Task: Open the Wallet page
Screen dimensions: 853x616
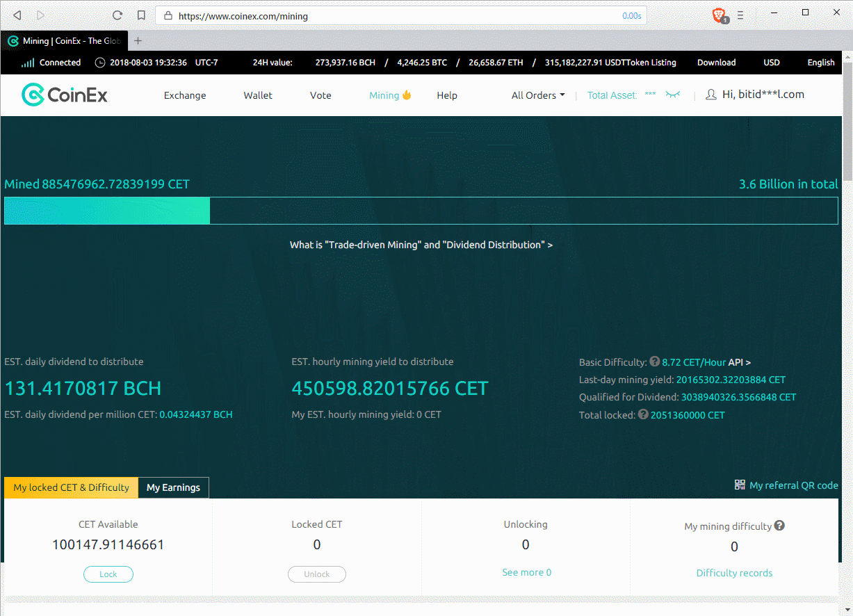Action: point(258,95)
